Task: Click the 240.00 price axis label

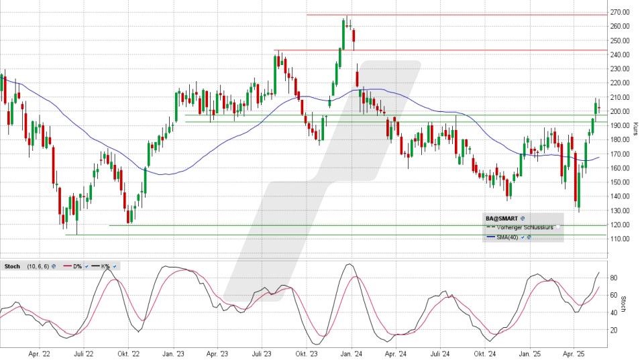Action: pyautogui.click(x=620, y=54)
